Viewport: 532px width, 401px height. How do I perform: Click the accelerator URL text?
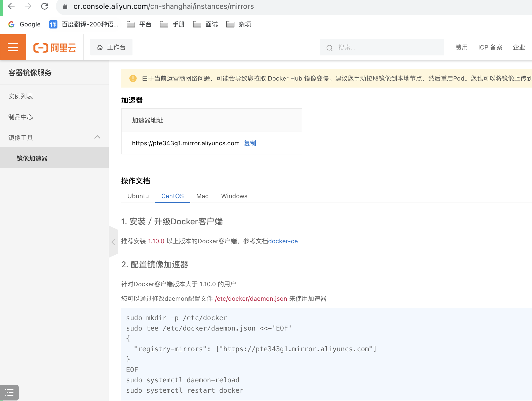tap(186, 143)
